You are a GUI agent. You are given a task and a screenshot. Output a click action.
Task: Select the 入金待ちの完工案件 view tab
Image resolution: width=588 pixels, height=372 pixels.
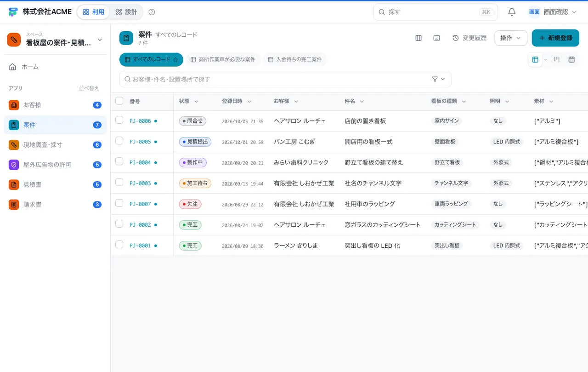[295, 60]
